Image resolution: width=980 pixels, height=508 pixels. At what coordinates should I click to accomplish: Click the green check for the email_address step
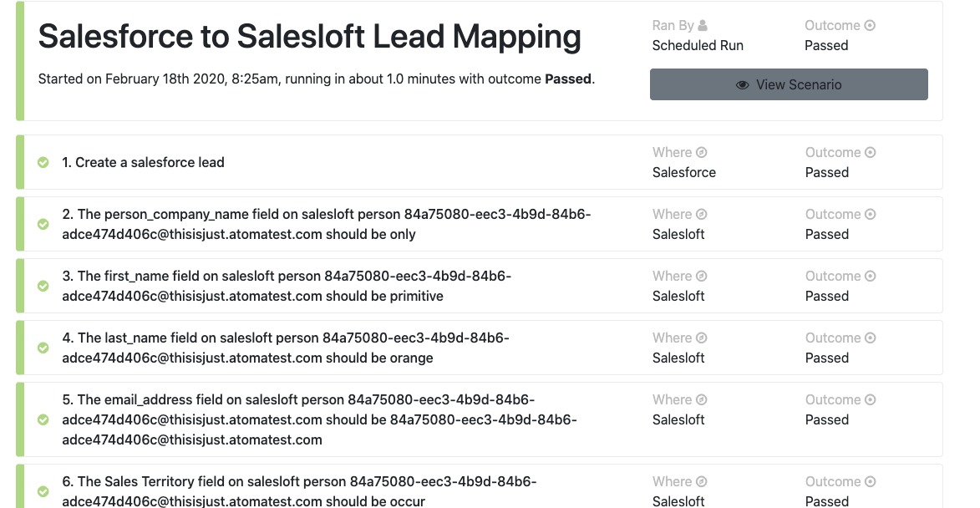[43, 420]
